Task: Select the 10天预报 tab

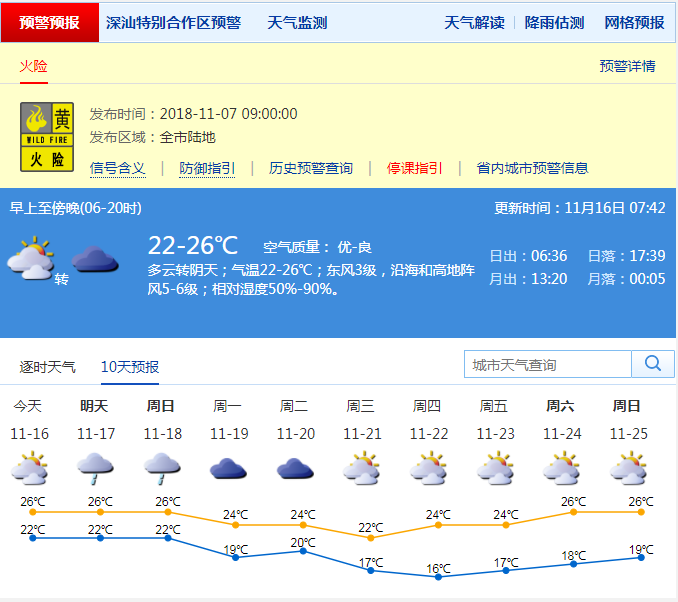Action: (x=129, y=367)
